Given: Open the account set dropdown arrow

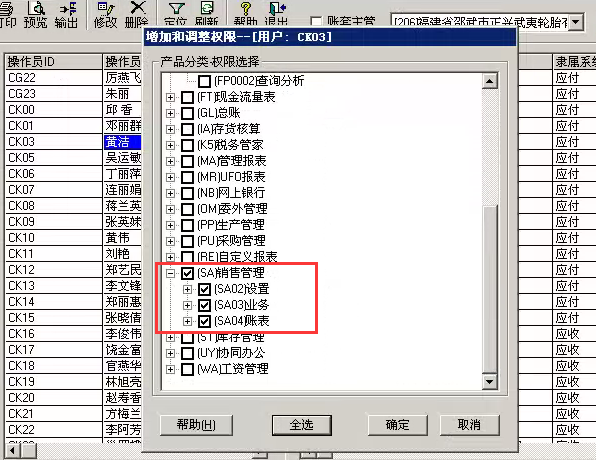Looking at the screenshot, I should [576, 22].
